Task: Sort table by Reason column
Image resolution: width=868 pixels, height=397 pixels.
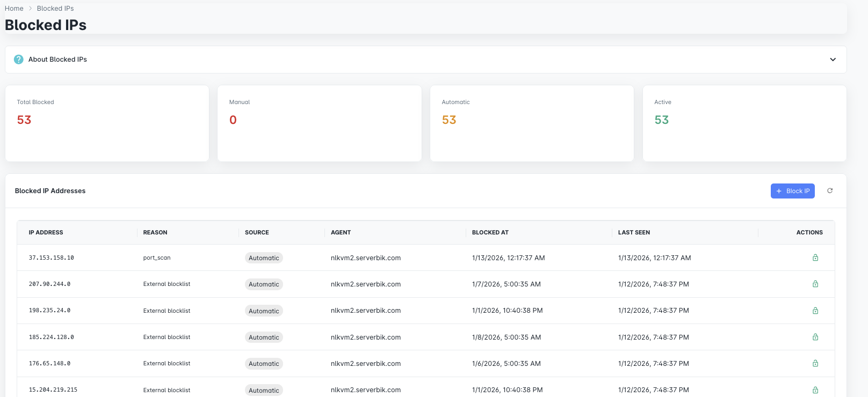Action: pyautogui.click(x=155, y=232)
